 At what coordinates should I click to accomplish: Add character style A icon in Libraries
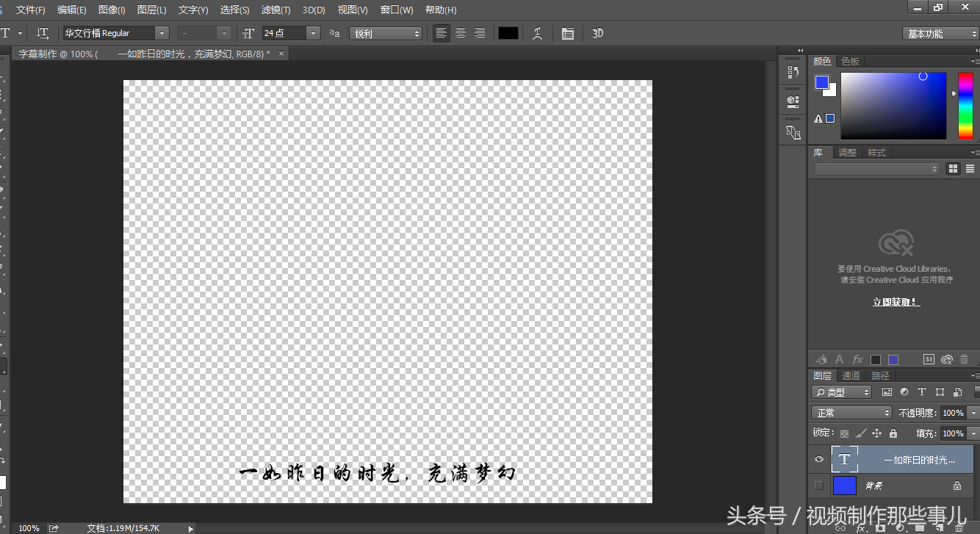(x=839, y=359)
